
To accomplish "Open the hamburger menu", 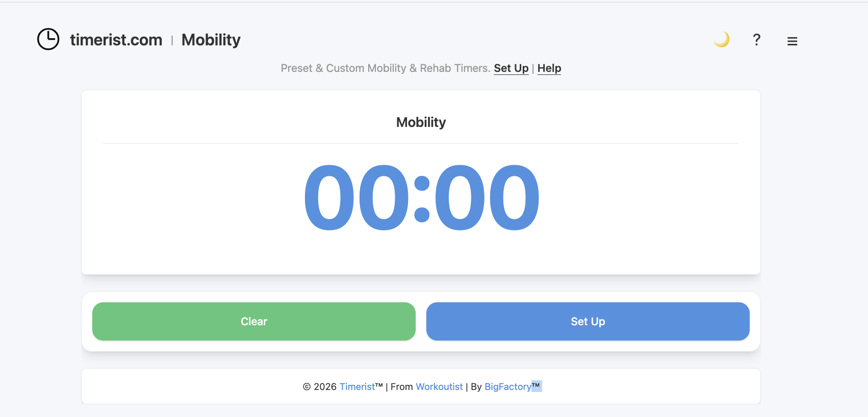I will tap(792, 41).
